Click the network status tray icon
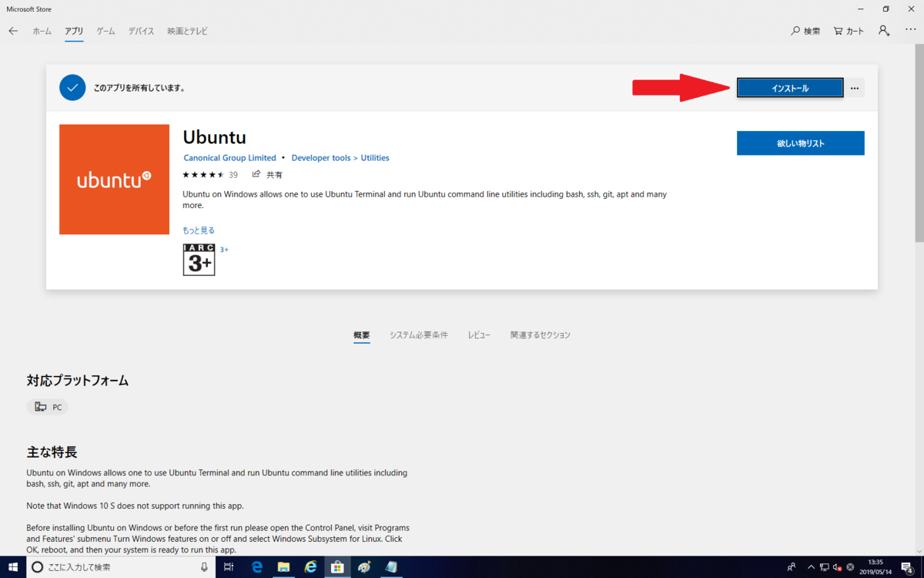Image resolution: width=924 pixels, height=578 pixels. [x=825, y=567]
